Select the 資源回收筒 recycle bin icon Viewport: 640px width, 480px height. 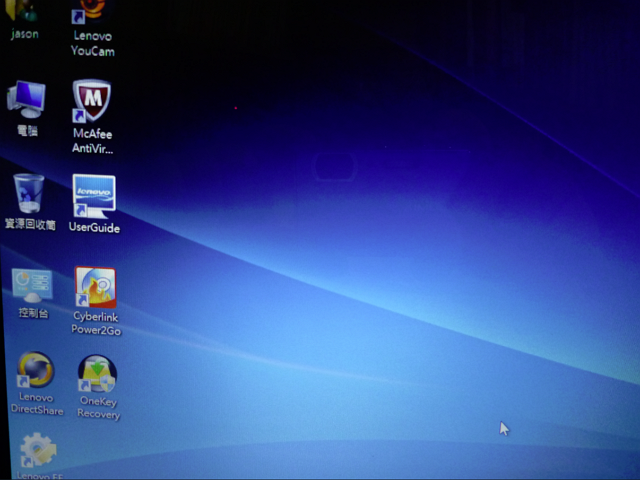tap(29, 193)
